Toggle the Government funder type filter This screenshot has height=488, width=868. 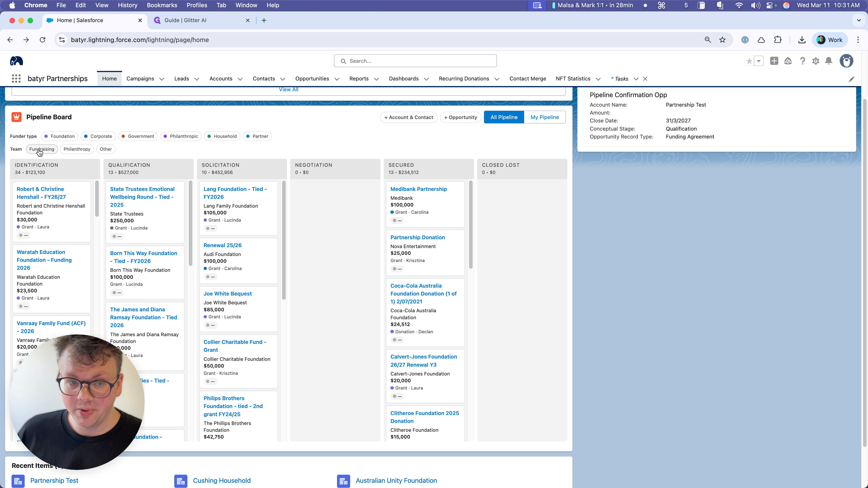tap(138, 136)
